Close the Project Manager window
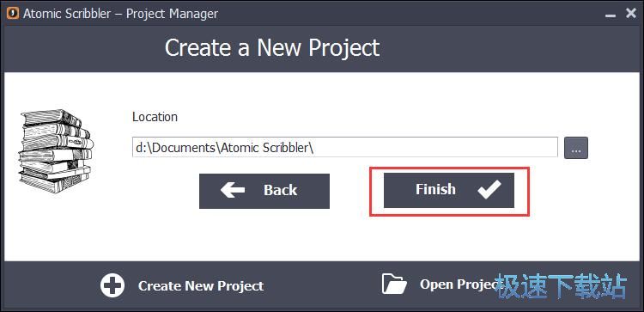 click(631, 14)
